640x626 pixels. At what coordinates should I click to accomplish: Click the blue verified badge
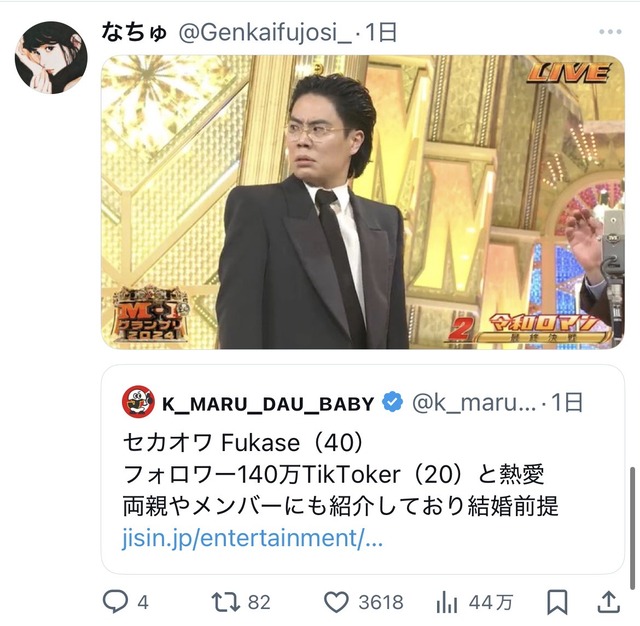pos(392,402)
